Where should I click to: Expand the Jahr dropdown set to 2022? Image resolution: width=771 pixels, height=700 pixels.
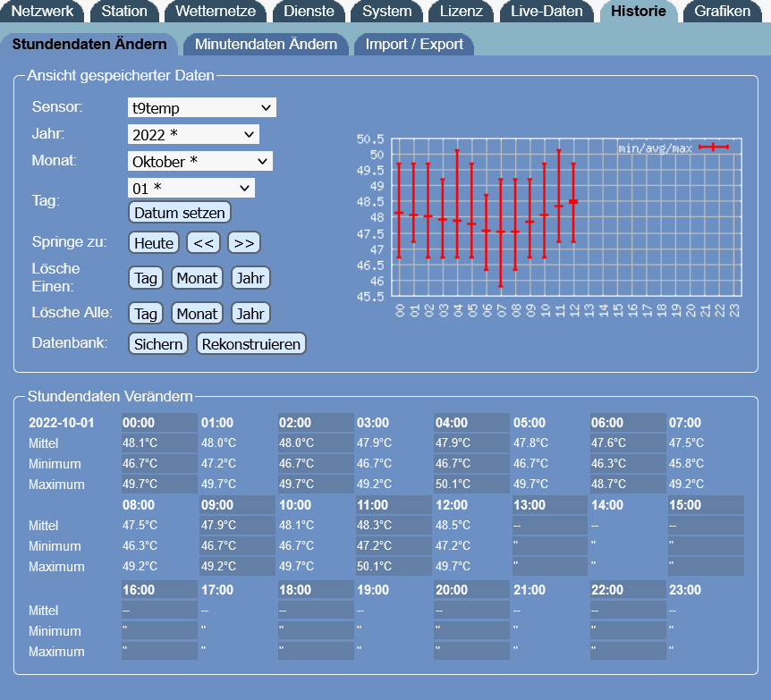(193, 135)
